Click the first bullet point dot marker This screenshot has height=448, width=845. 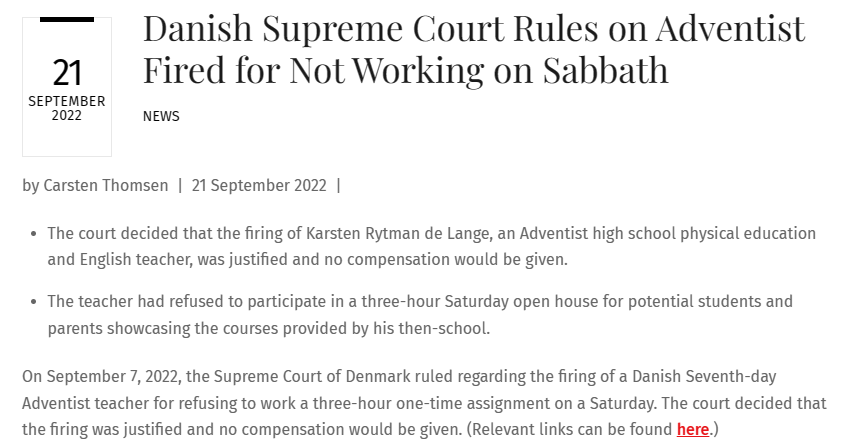point(35,234)
